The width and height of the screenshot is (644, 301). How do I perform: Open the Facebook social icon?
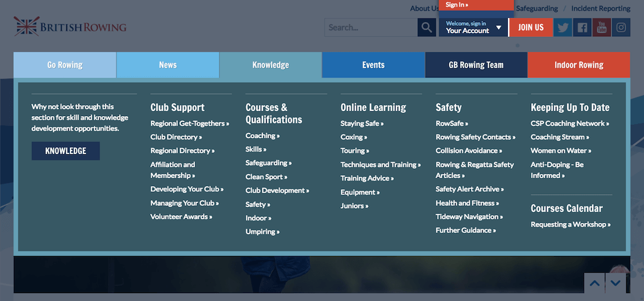tap(582, 28)
